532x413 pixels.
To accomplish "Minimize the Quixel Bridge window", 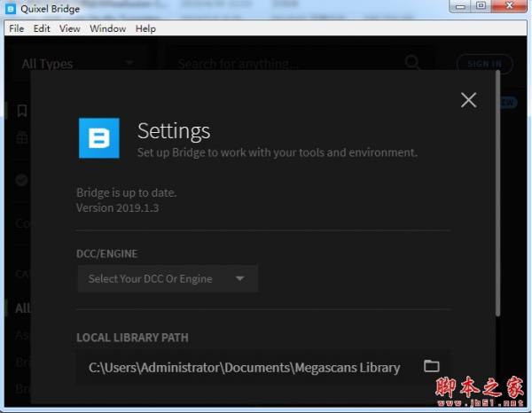I will 460,6.
